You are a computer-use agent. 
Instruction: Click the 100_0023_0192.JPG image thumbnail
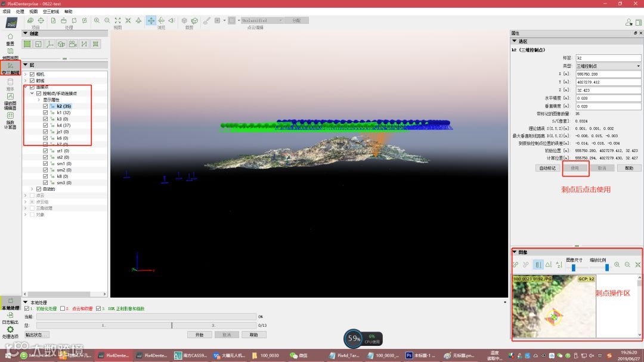click(x=553, y=307)
